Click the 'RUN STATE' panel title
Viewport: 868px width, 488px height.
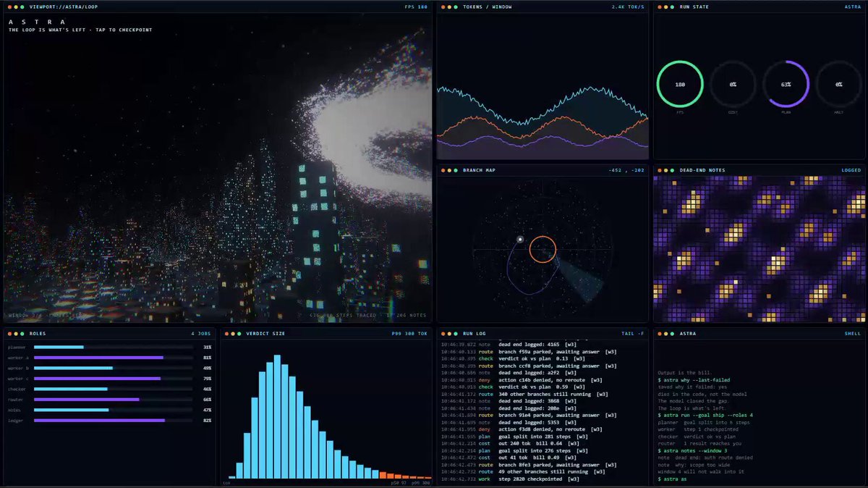694,7
